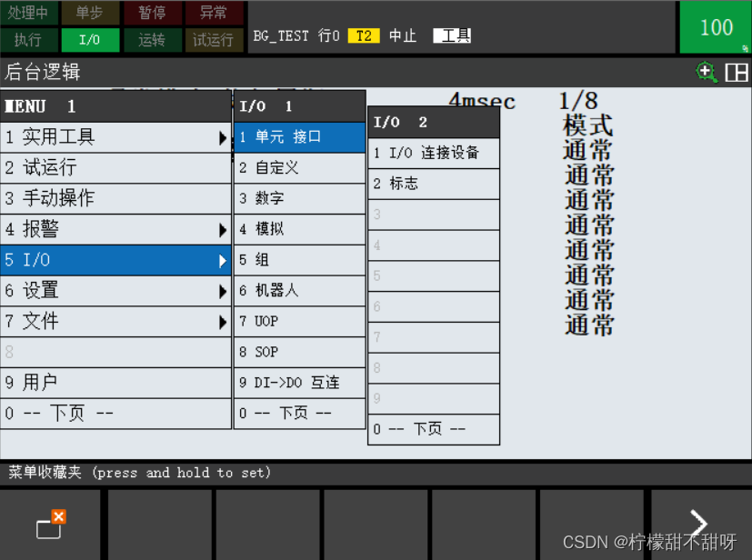Click the 4msec scan time value

tap(482, 100)
